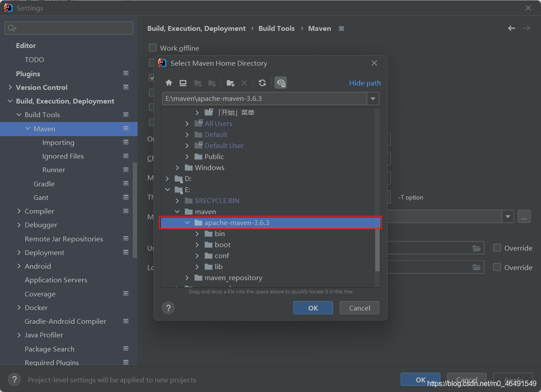Screen dimensions: 541x392
Task: Confirm with OK in Maven Home dialog
Action: (313, 308)
